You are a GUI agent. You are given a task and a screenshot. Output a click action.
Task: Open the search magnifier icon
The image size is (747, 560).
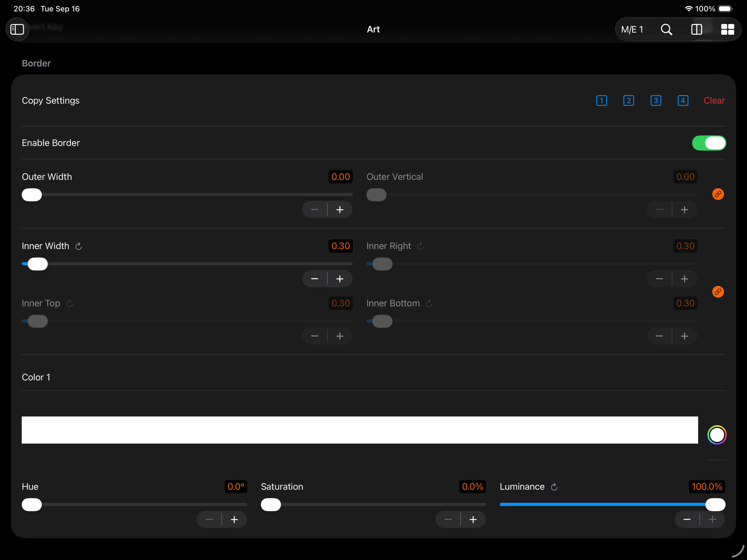tap(666, 29)
